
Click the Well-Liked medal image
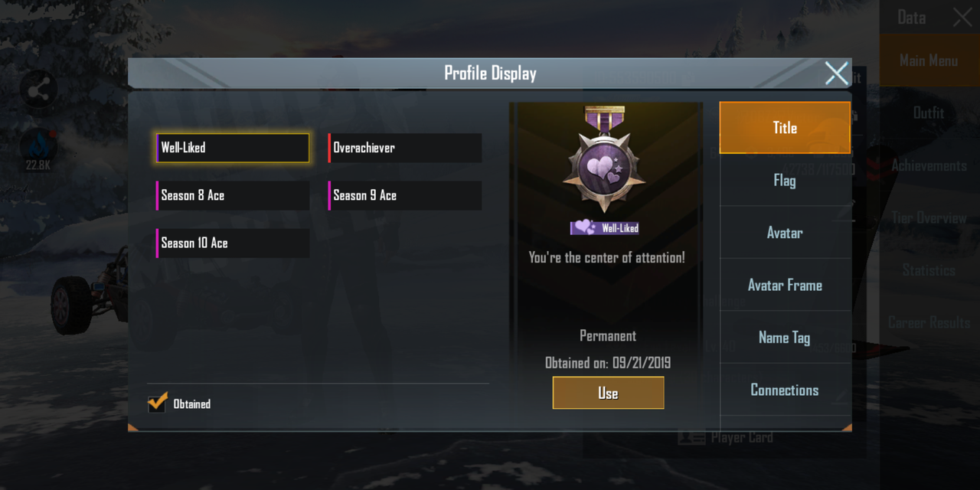[x=605, y=160]
